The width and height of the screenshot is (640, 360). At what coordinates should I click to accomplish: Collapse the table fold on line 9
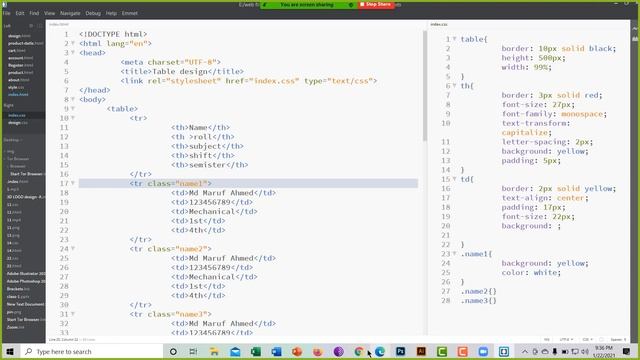[x=73, y=109]
